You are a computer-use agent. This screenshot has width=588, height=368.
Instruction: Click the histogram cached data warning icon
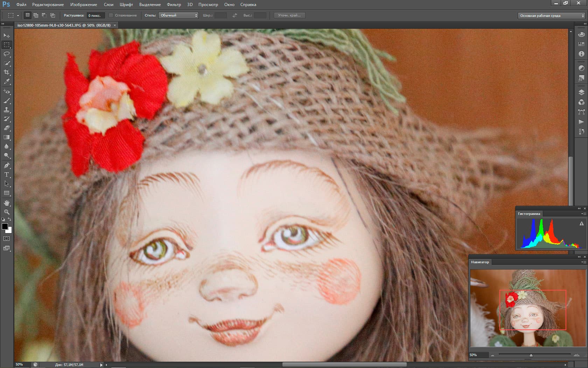581,224
